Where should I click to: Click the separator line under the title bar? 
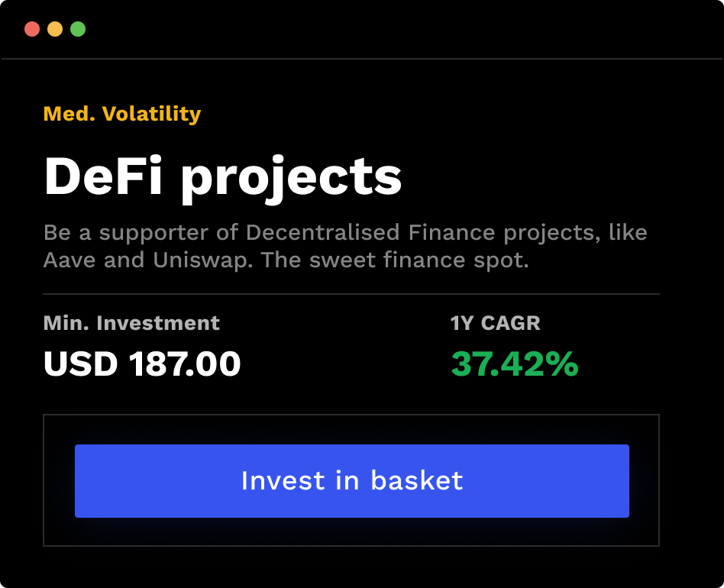point(362,58)
